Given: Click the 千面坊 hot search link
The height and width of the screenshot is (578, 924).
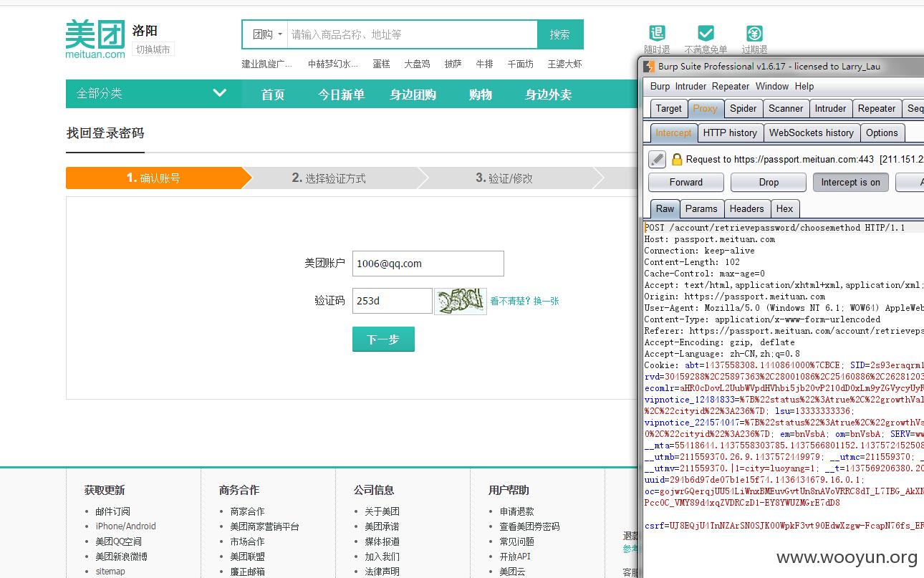Looking at the screenshot, I should 521,64.
